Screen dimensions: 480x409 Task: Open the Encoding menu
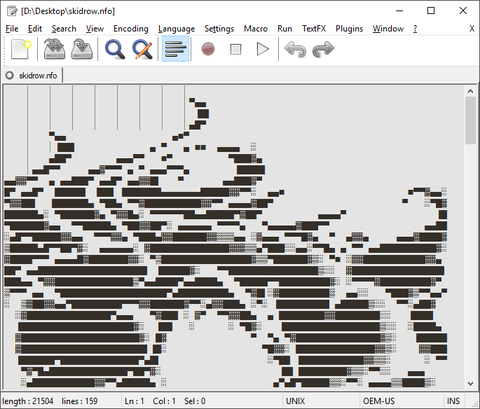(x=131, y=29)
